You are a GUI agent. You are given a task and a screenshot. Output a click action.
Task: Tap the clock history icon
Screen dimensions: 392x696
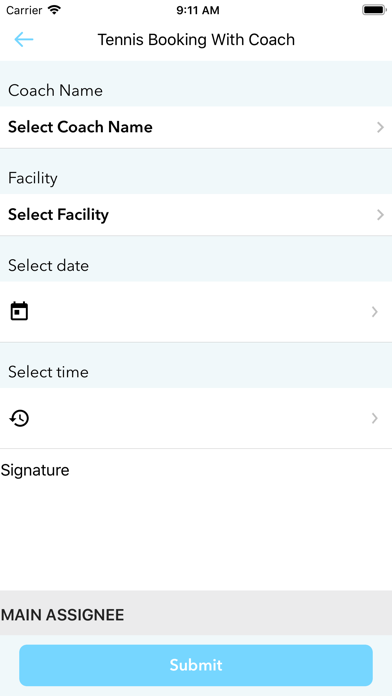(19, 418)
